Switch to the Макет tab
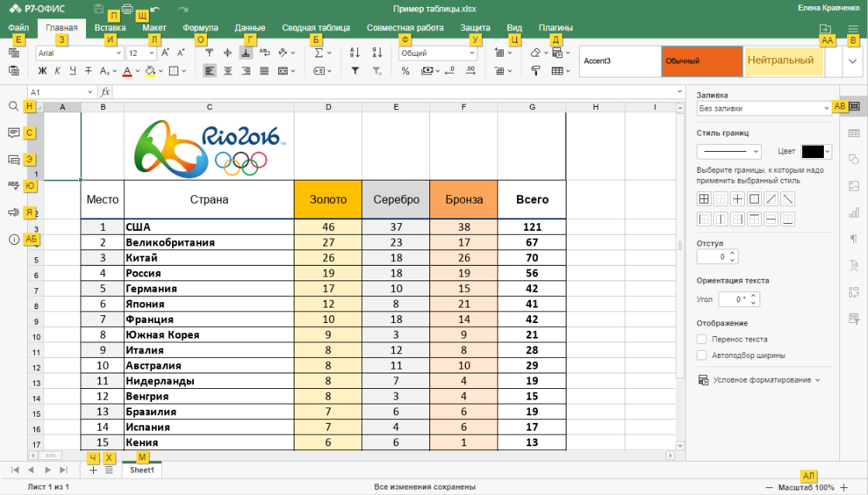868x495 pixels. pyautogui.click(x=154, y=28)
